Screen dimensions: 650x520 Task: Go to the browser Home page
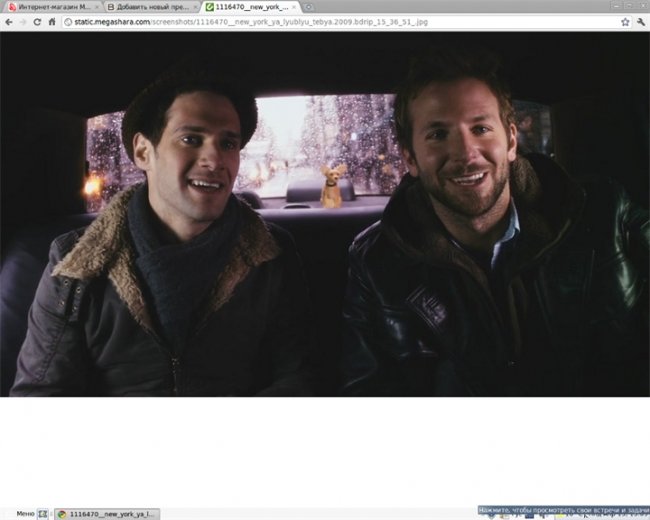[51, 21]
